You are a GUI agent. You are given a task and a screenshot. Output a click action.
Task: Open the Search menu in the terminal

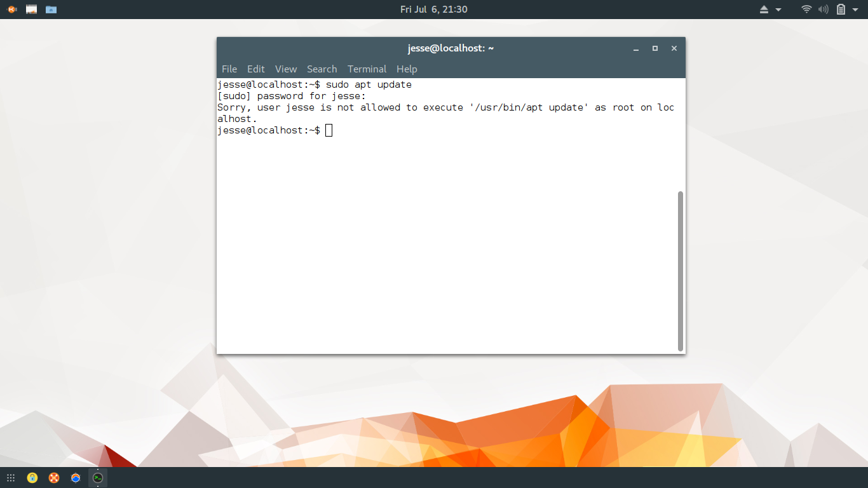click(322, 69)
